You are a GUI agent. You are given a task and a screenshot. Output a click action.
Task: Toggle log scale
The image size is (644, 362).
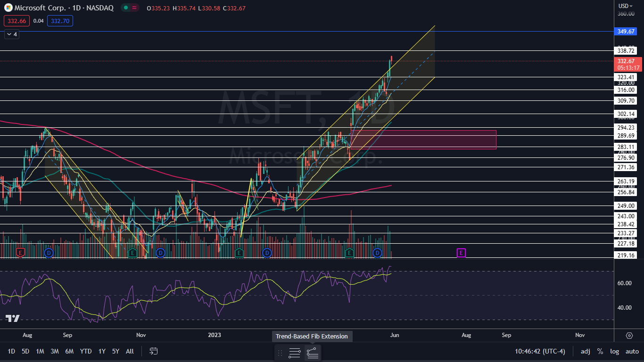point(615,351)
